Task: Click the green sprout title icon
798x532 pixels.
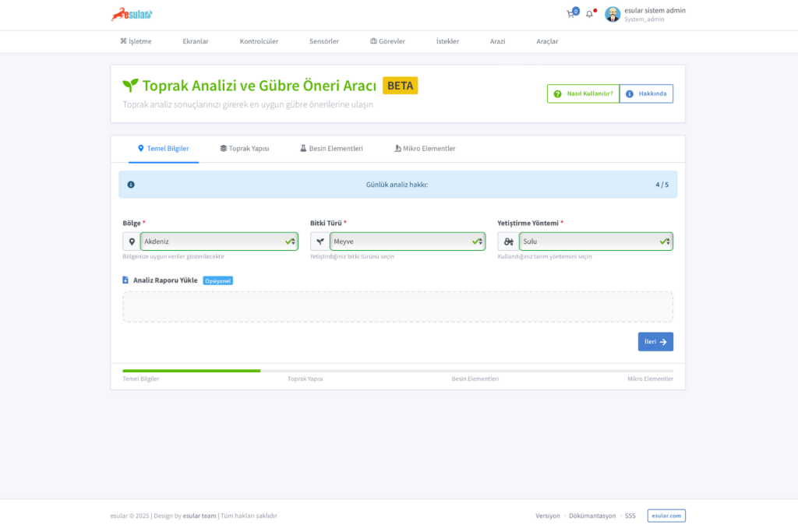Action: tap(130, 86)
